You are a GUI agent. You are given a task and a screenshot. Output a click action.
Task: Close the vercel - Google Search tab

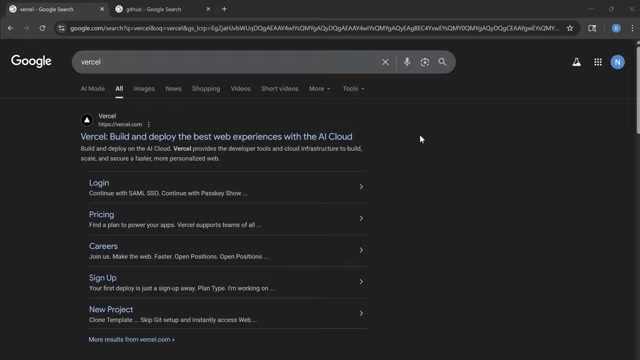click(x=102, y=9)
